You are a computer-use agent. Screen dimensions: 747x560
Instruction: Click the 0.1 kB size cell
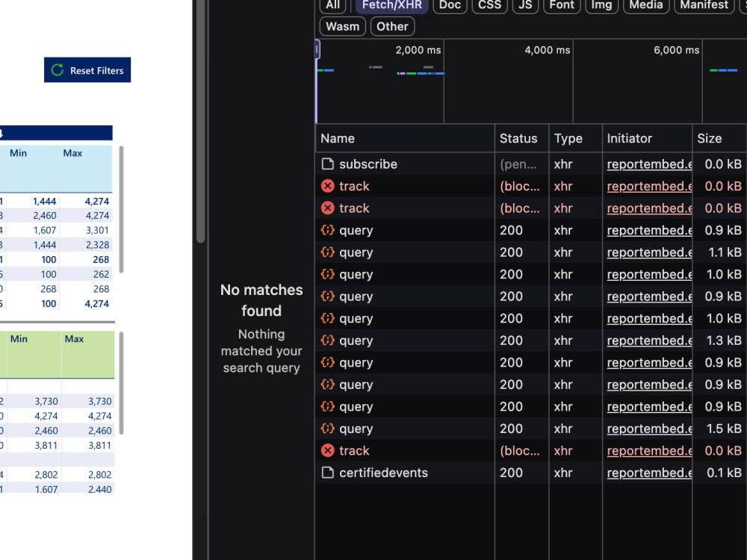[x=724, y=473]
